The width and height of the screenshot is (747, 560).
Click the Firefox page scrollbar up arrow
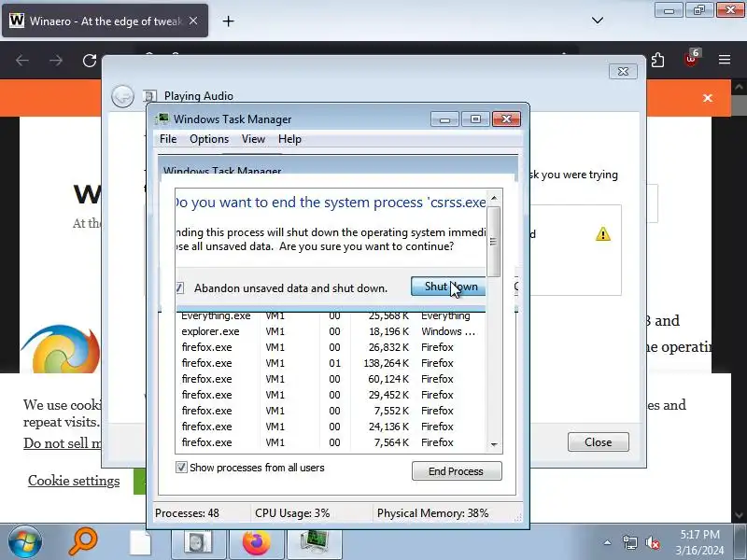(739, 87)
